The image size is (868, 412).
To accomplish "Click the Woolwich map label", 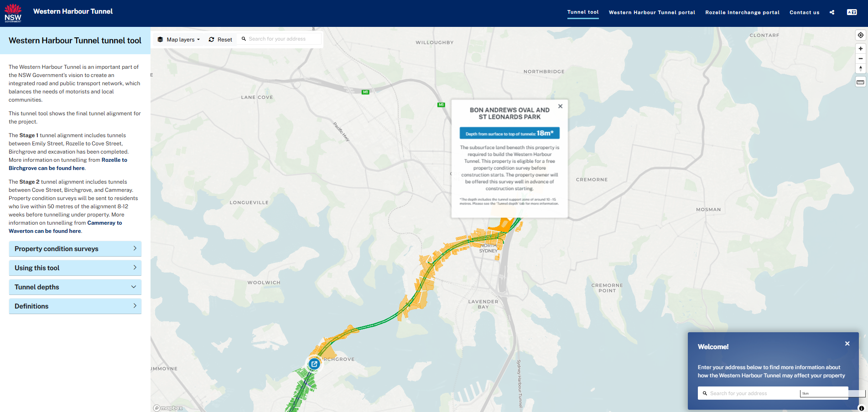I will (x=264, y=283).
